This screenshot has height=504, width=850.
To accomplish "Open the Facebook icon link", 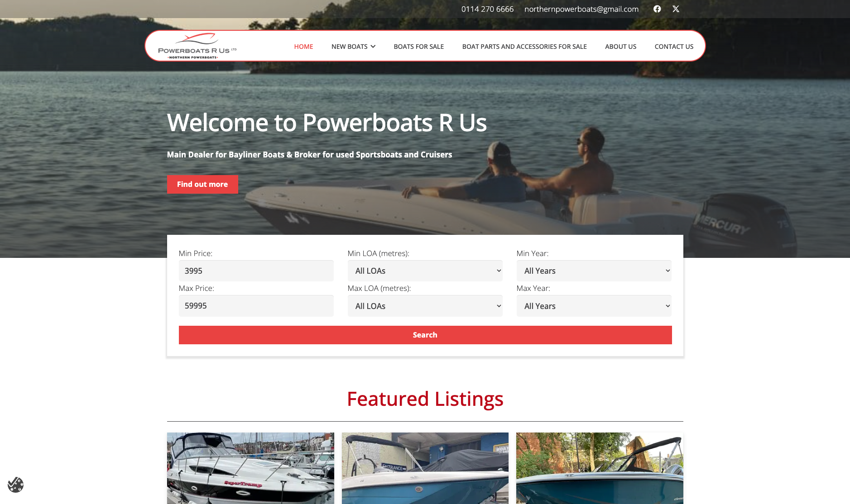I will tap(657, 9).
